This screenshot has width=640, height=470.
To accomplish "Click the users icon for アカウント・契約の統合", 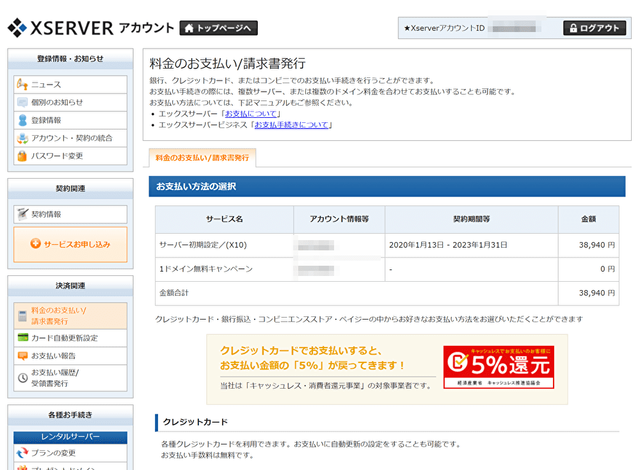I will [22, 138].
